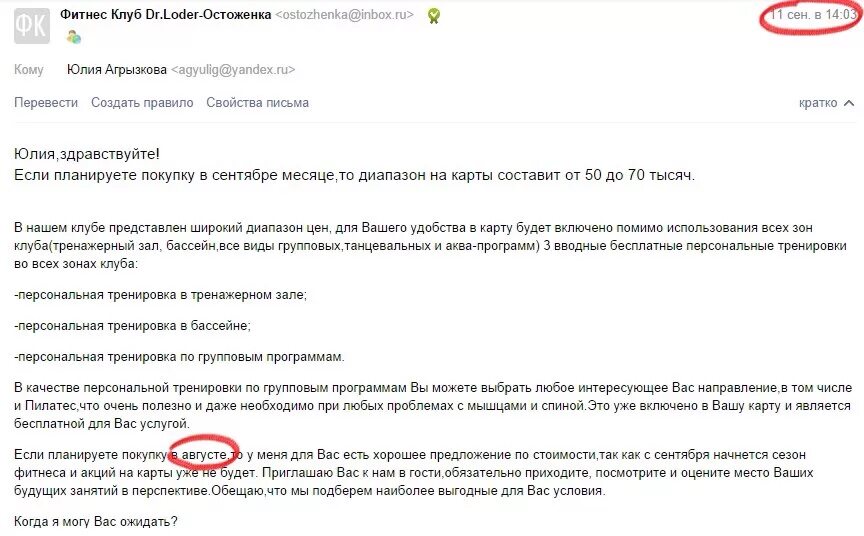Click Создать правило link

point(142,102)
